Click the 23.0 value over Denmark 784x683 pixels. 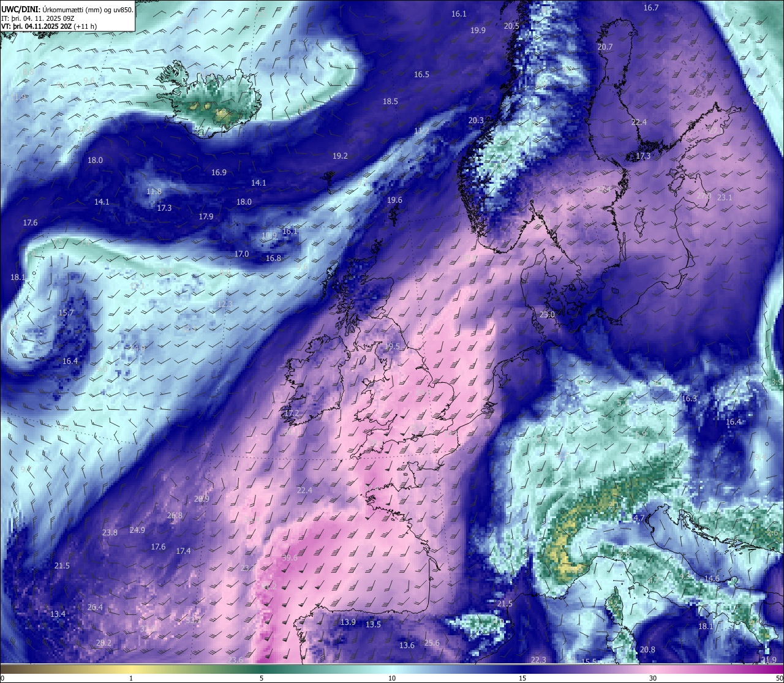[x=547, y=315]
